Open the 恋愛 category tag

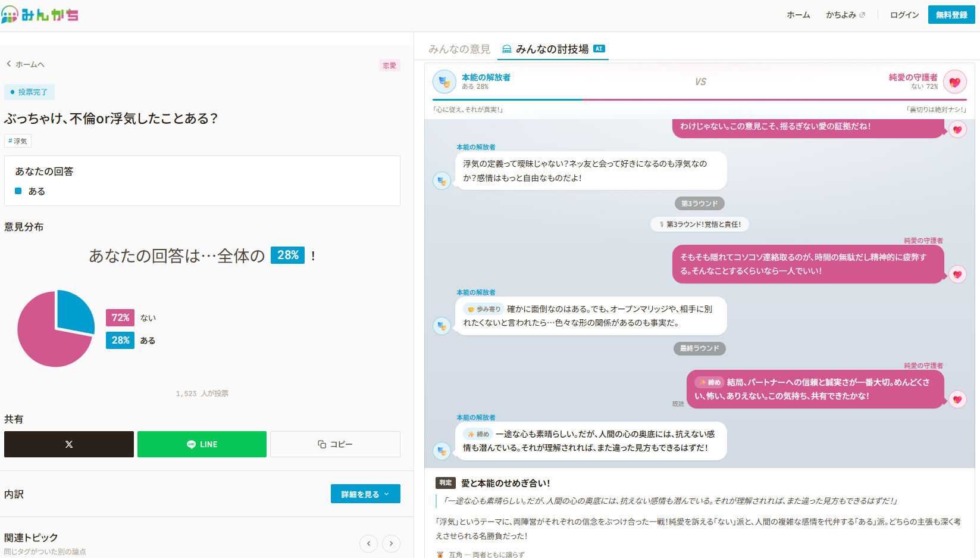coord(390,66)
